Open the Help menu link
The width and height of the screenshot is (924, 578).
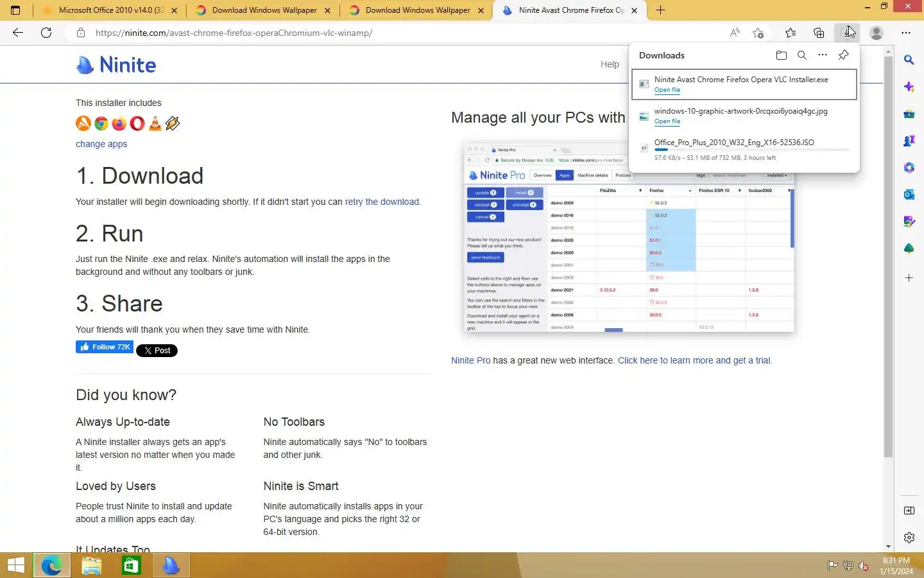point(610,64)
